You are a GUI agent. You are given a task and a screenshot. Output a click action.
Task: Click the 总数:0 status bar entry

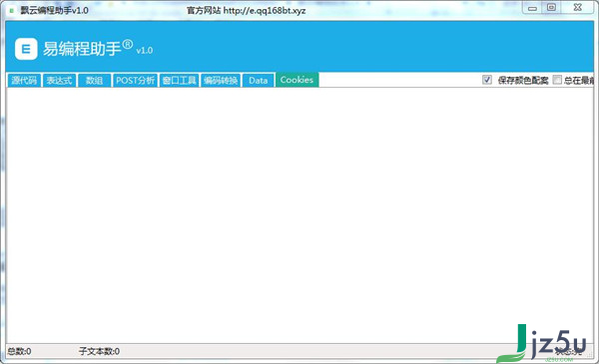pyautogui.click(x=20, y=351)
